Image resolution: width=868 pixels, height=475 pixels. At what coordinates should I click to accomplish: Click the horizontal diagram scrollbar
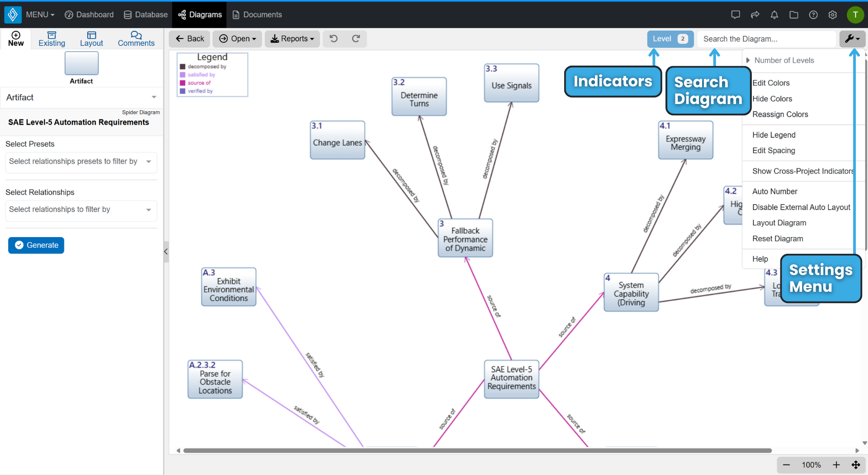click(x=477, y=451)
